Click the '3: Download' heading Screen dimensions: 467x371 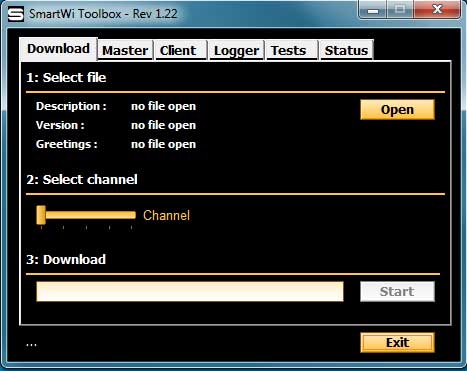click(66, 259)
